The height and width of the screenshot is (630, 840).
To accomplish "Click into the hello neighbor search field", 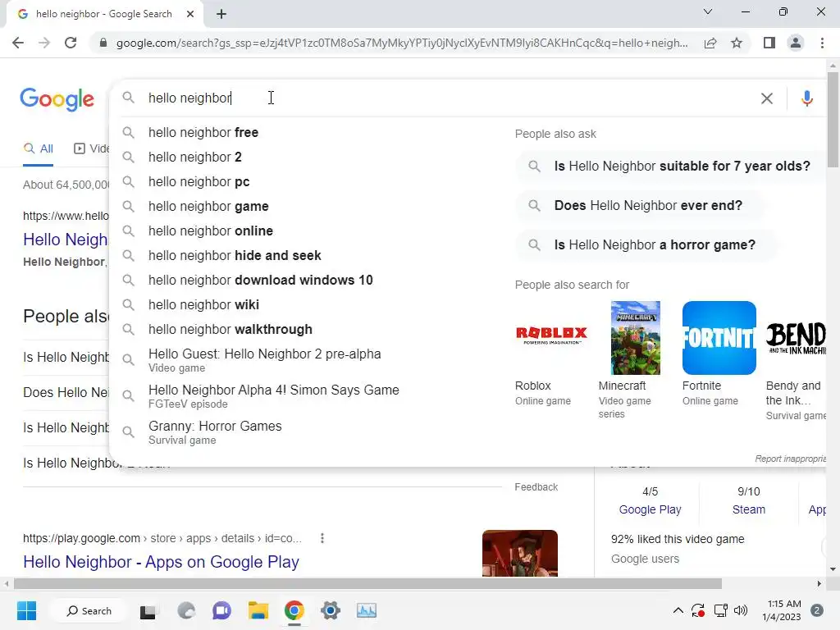I will coord(450,98).
